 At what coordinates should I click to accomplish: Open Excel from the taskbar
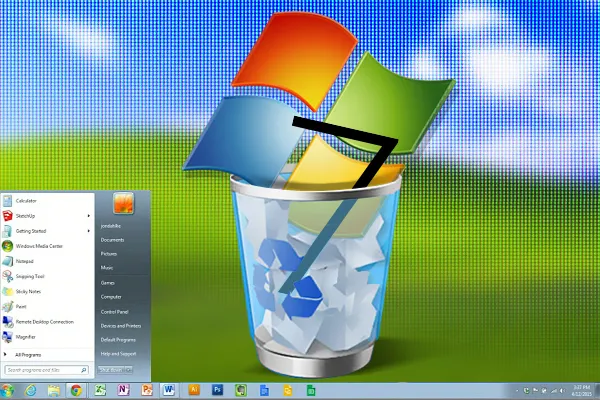pos(101,390)
